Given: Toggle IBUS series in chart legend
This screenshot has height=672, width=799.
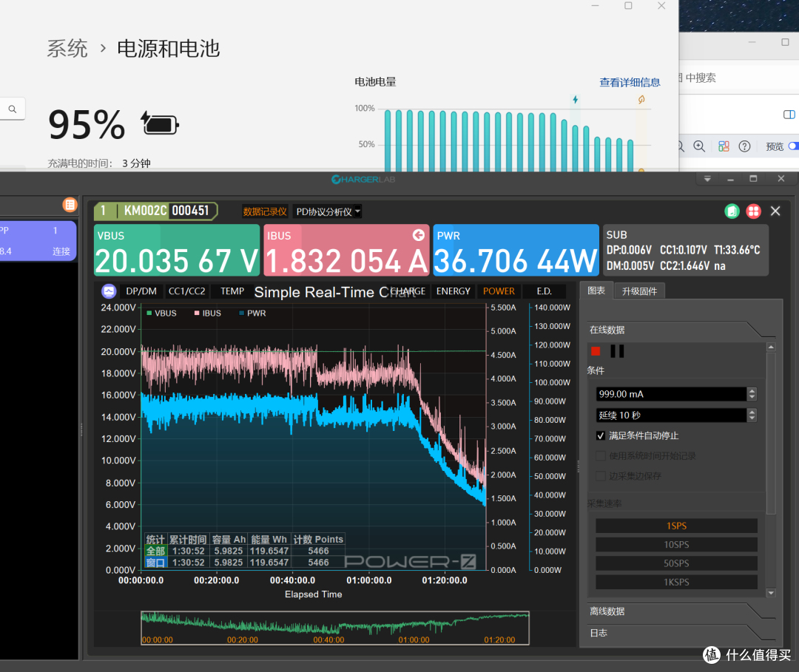Looking at the screenshot, I should coord(207,313).
